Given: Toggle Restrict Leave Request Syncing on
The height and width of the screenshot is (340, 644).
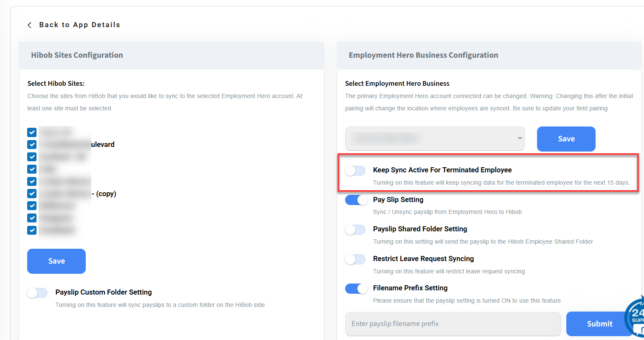Looking at the screenshot, I should pyautogui.click(x=355, y=259).
